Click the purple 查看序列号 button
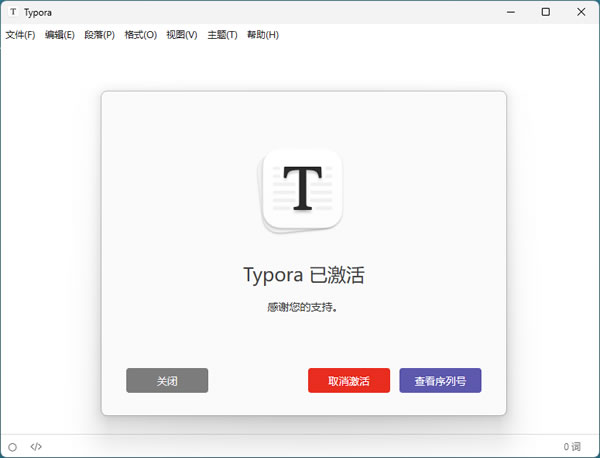Viewport: 600px width, 458px height. coord(440,380)
